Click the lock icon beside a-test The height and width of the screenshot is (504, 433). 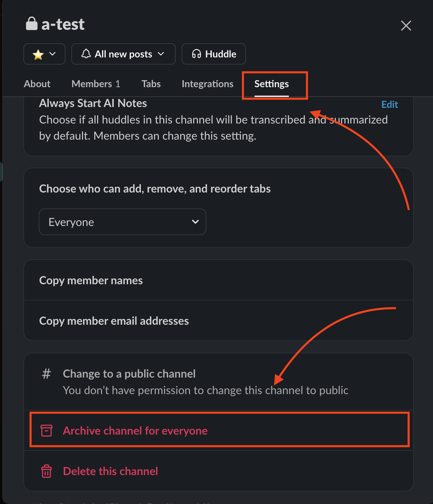pyautogui.click(x=32, y=24)
